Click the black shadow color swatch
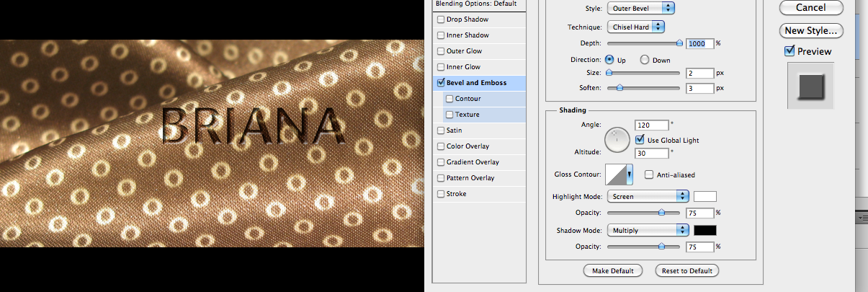The height and width of the screenshot is (292, 868). [x=704, y=231]
